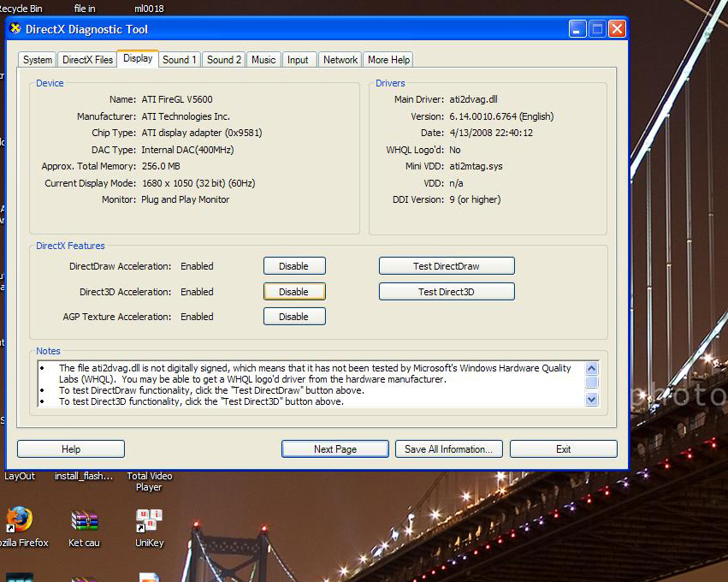Click the note about ati2dvag.dll not digitally signed
This screenshot has width=728, height=582.
315,373
